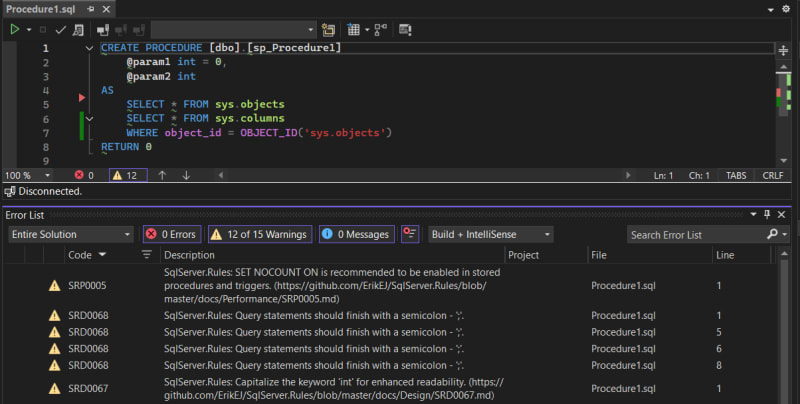Sort by the Code column header
This screenshot has height=404, width=800.
point(80,255)
